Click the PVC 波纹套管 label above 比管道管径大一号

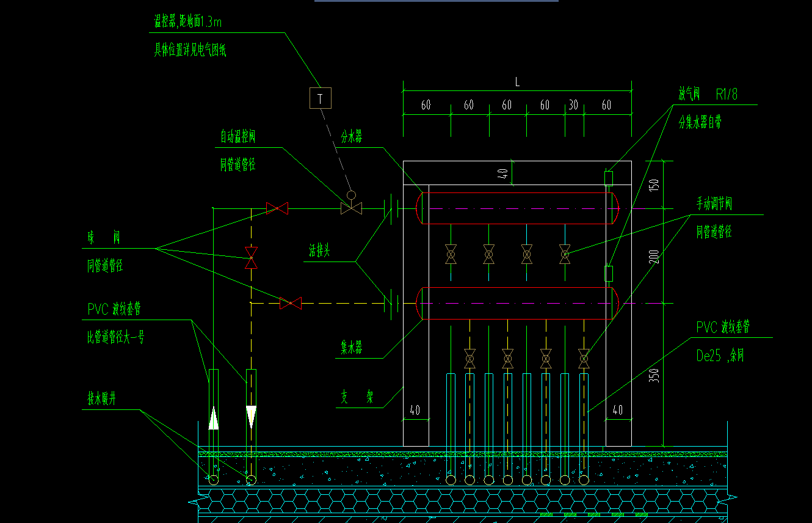click(x=114, y=309)
